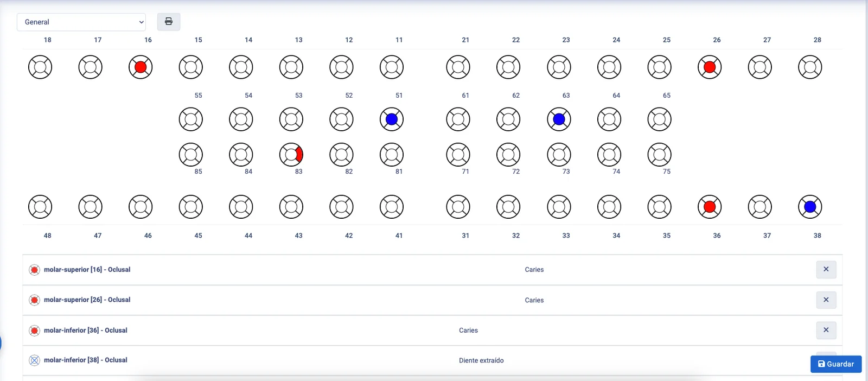Click lower tooth 36 marked red
This screenshot has width=868, height=381.
(x=710, y=207)
